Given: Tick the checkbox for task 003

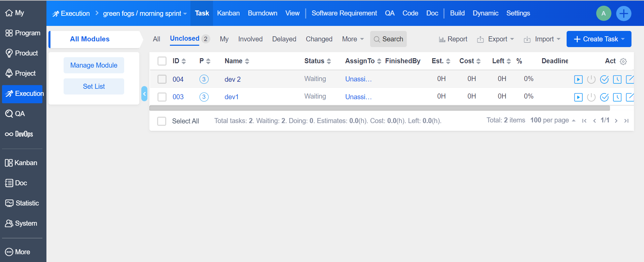Looking at the screenshot, I should [162, 97].
